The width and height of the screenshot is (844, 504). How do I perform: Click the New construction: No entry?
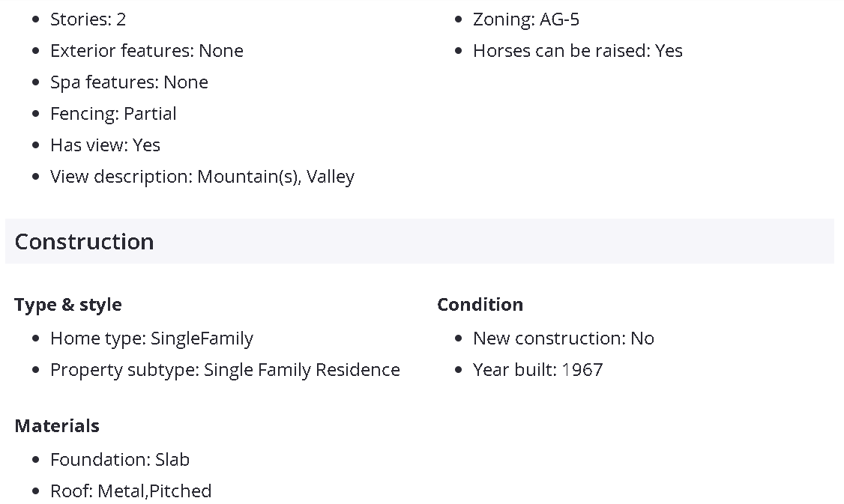563,338
